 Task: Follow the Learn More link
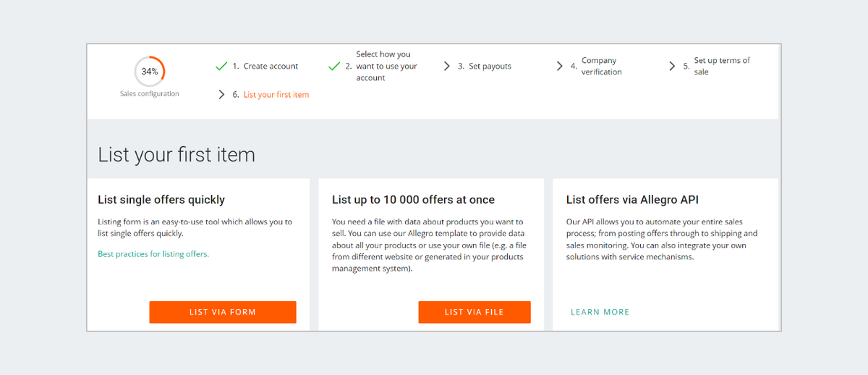(600, 312)
